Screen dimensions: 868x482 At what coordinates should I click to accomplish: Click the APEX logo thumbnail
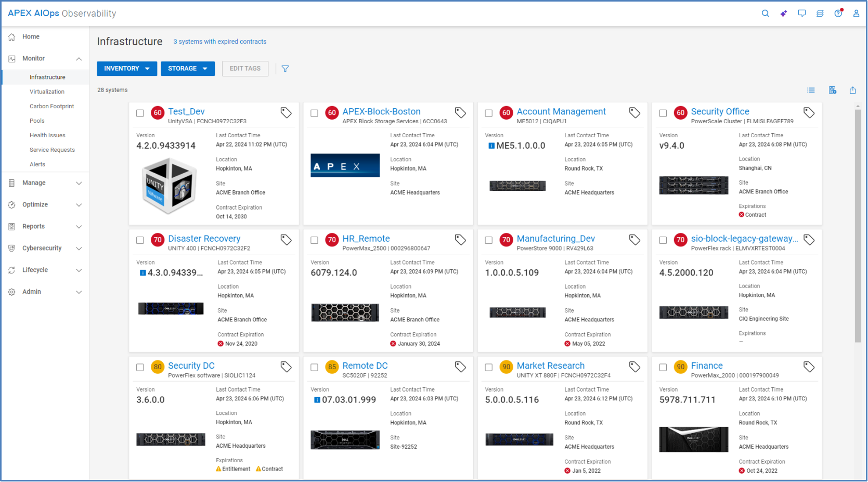(x=345, y=166)
